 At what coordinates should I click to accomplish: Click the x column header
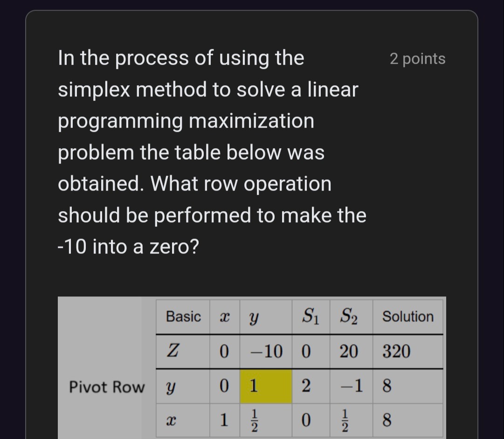point(225,317)
